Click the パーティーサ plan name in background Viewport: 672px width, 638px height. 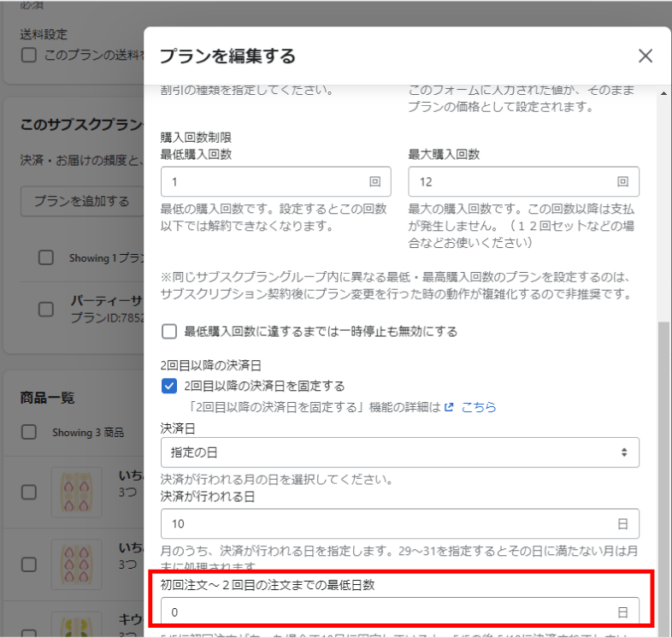[107, 300]
